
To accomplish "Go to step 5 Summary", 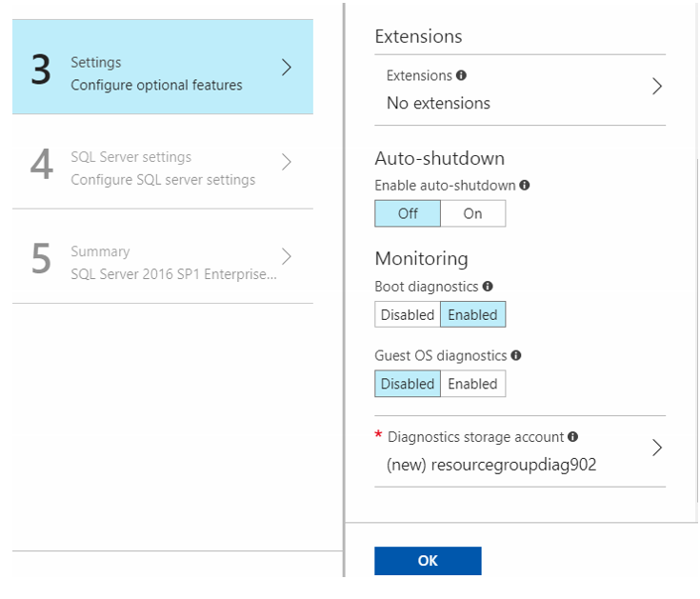I will (x=163, y=256).
